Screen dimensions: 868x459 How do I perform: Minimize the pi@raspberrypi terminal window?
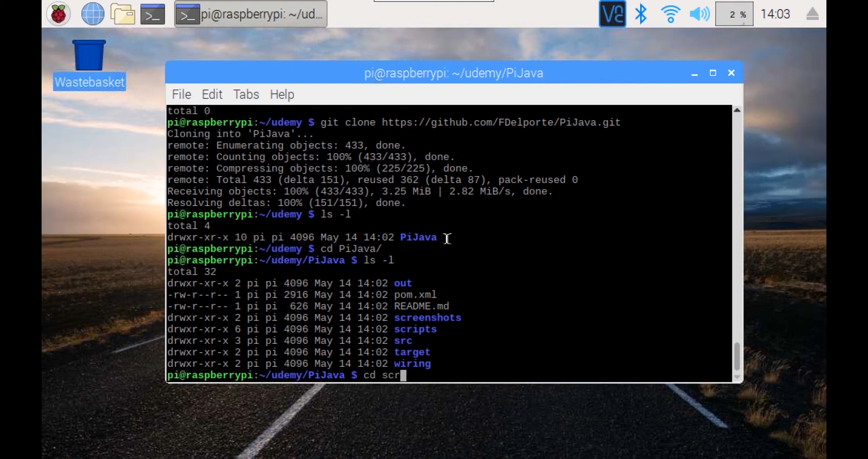tap(694, 73)
